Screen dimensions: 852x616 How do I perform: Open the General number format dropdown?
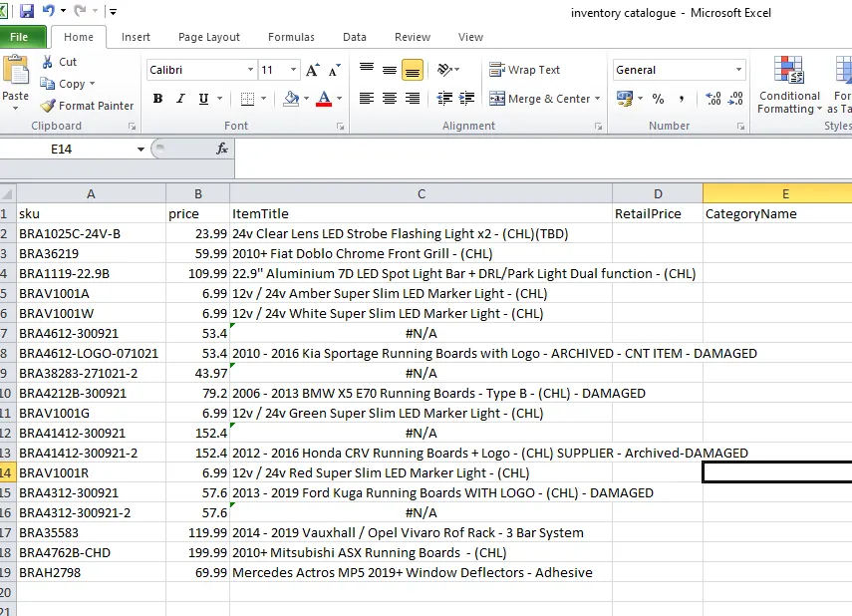click(738, 70)
